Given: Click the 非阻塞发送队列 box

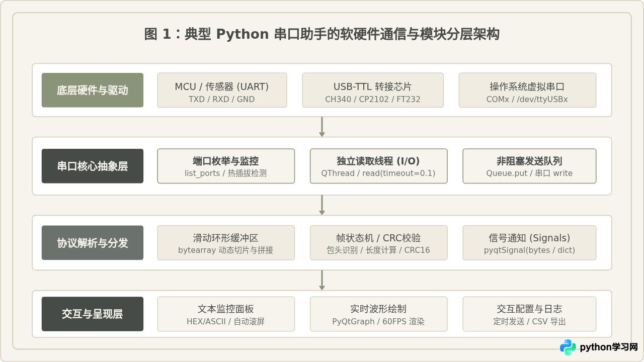Looking at the screenshot, I should click(529, 166).
